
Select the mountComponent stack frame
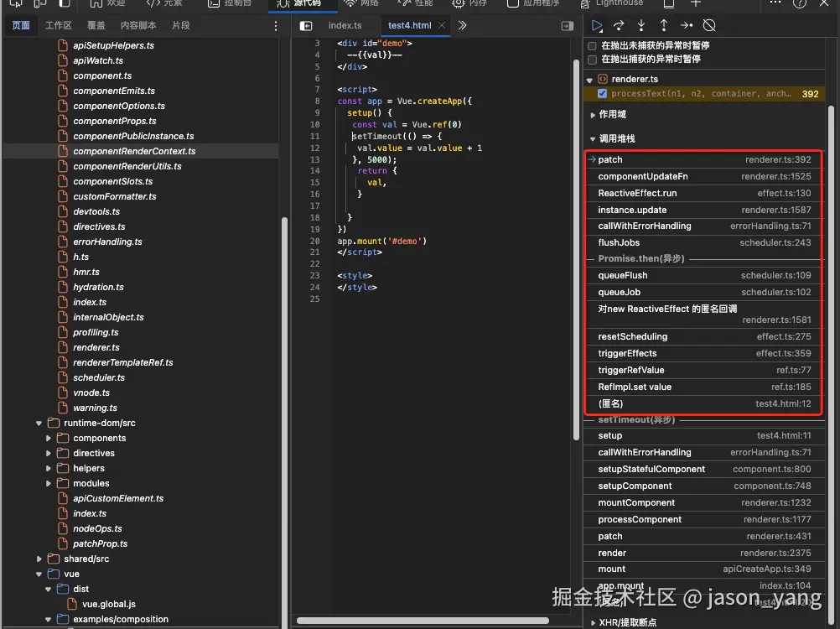(x=704, y=502)
